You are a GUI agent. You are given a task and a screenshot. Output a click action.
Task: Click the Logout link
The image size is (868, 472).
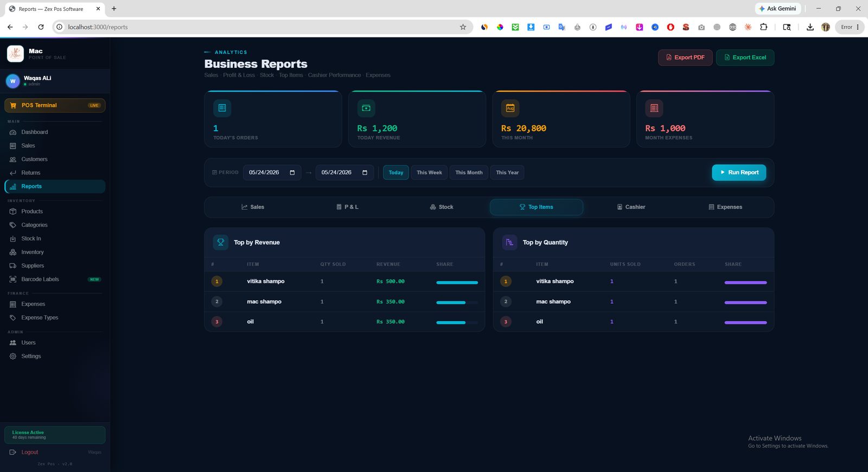click(30, 452)
